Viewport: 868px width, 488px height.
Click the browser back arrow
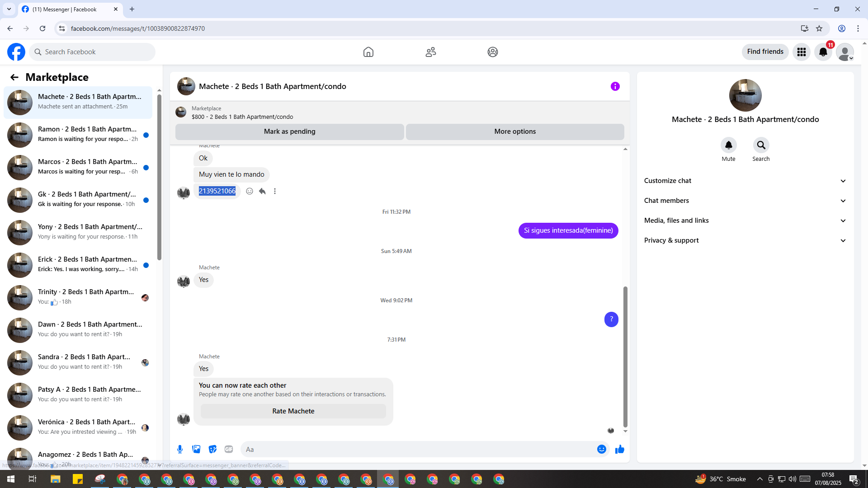click(10, 28)
